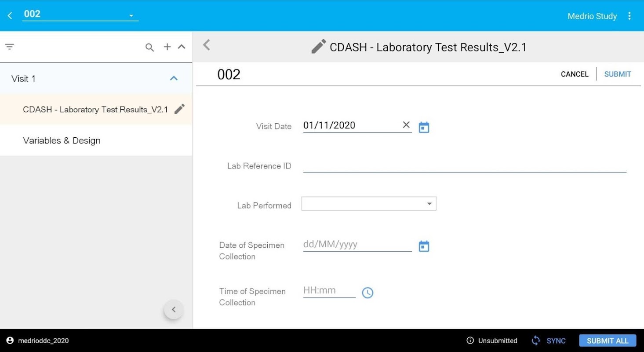Open the subject 002 dropdown selector
Screen dimensions: 644x352
80,15
